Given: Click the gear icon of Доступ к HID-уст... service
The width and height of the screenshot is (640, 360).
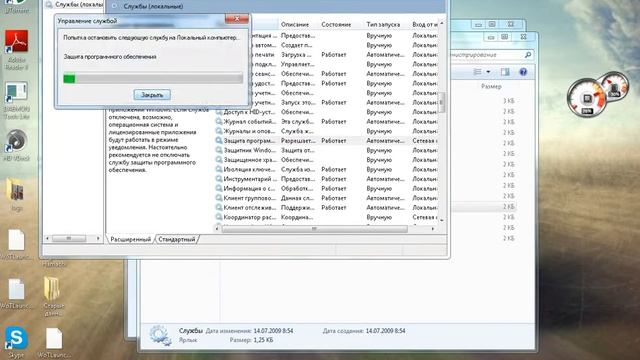Looking at the screenshot, I should [x=219, y=112].
